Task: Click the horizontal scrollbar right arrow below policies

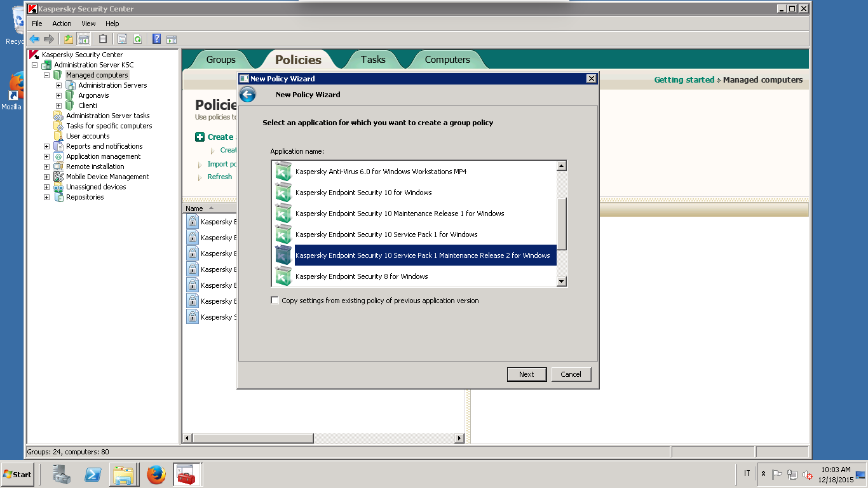Action: click(459, 438)
